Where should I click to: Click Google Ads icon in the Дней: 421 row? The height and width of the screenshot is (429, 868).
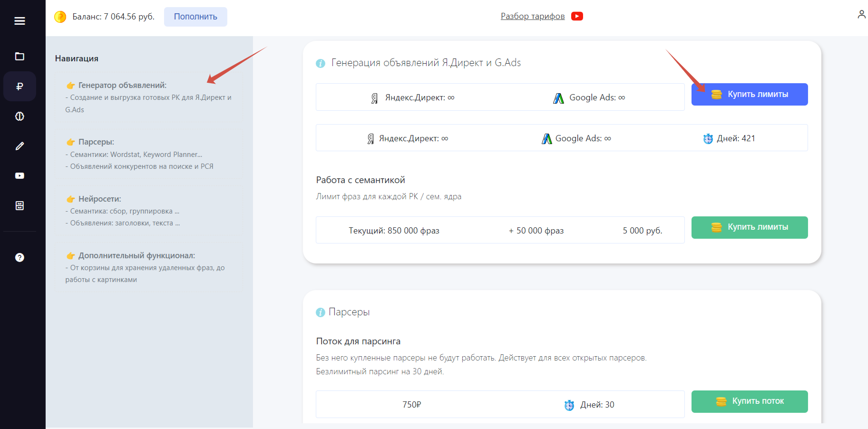click(547, 139)
